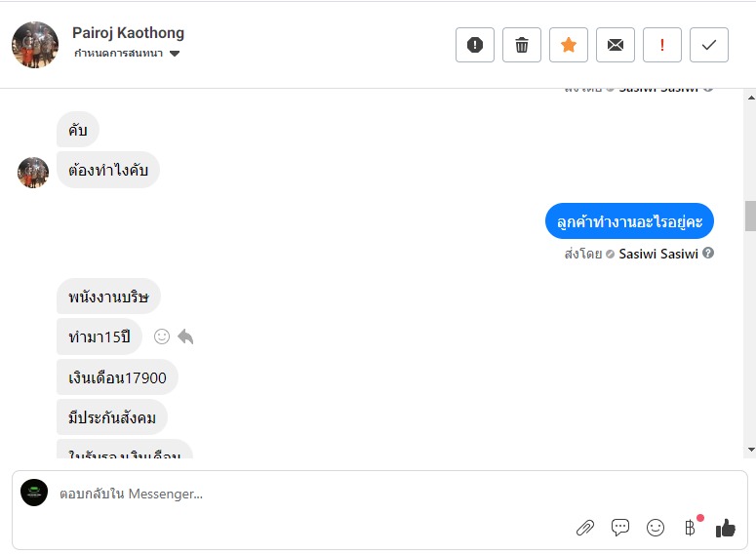Image resolution: width=756 pixels, height=554 pixels.
Task: Open the Baht payment request icon
Action: point(691,528)
